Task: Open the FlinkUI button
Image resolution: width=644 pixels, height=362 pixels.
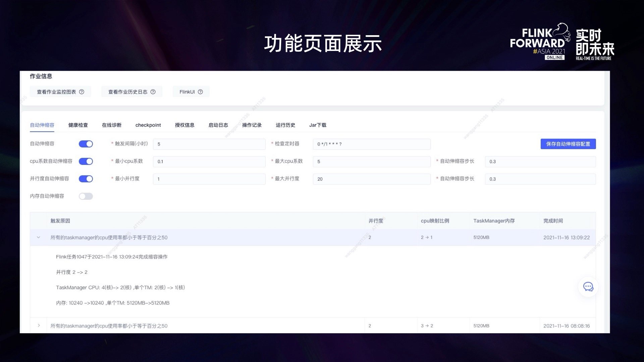Action: pos(187,92)
